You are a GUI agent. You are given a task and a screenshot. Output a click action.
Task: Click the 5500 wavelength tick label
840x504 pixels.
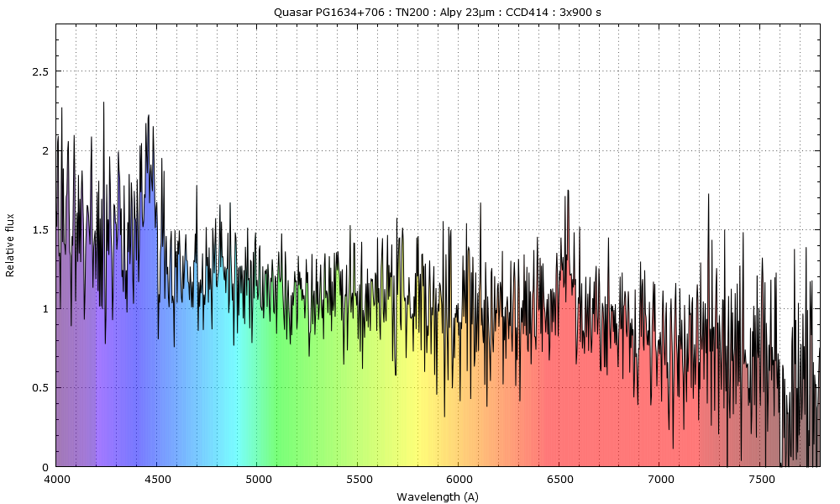359,480
